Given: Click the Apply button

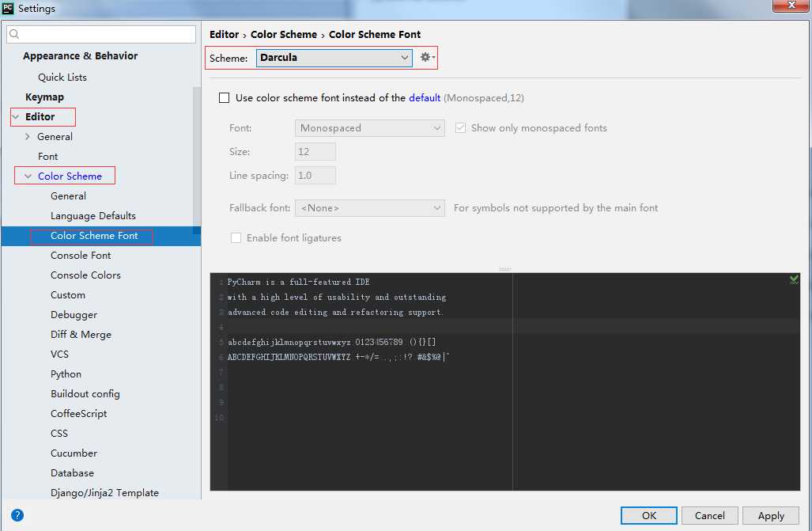Looking at the screenshot, I should click(x=771, y=515).
